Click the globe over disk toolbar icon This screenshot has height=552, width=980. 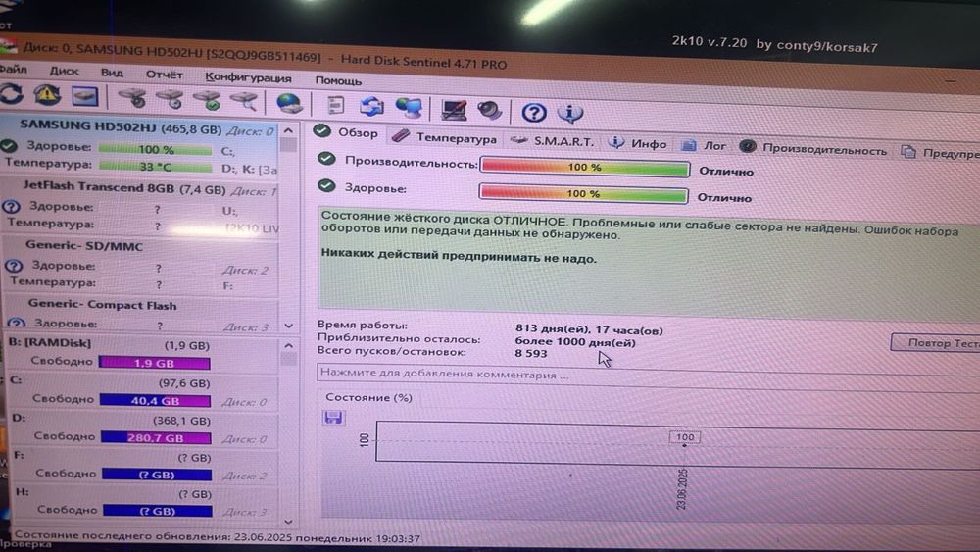pos(289,103)
